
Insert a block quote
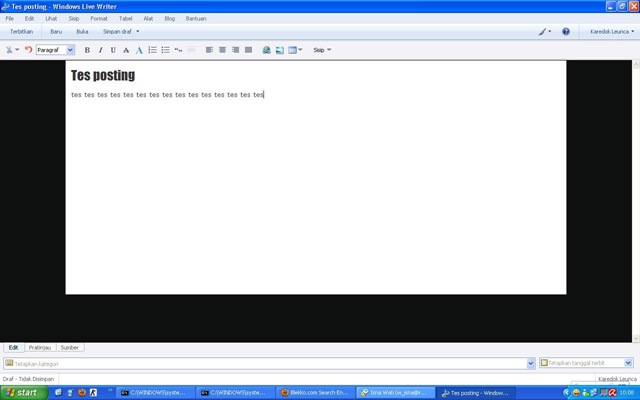(178, 50)
